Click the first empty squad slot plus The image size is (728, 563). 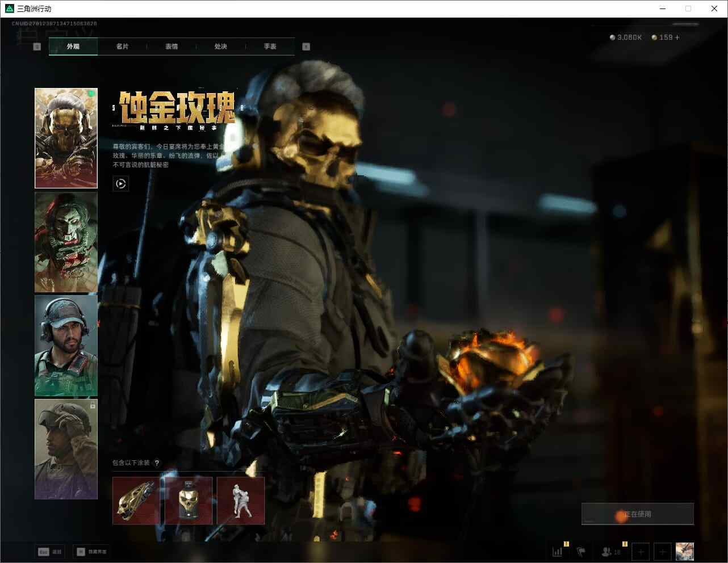[x=641, y=551]
